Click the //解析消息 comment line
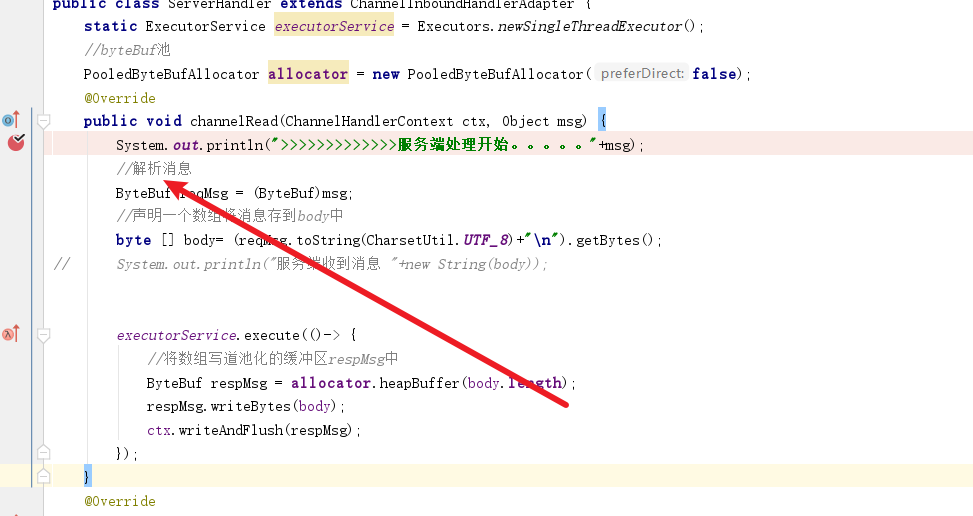 coord(153,169)
